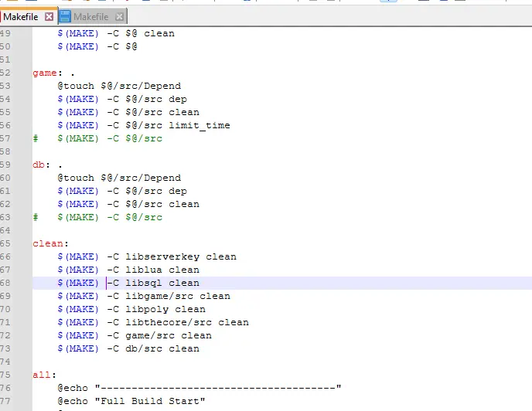Click 'liblua clean' on line 67
This screenshot has width=532, height=411.
coord(162,270)
